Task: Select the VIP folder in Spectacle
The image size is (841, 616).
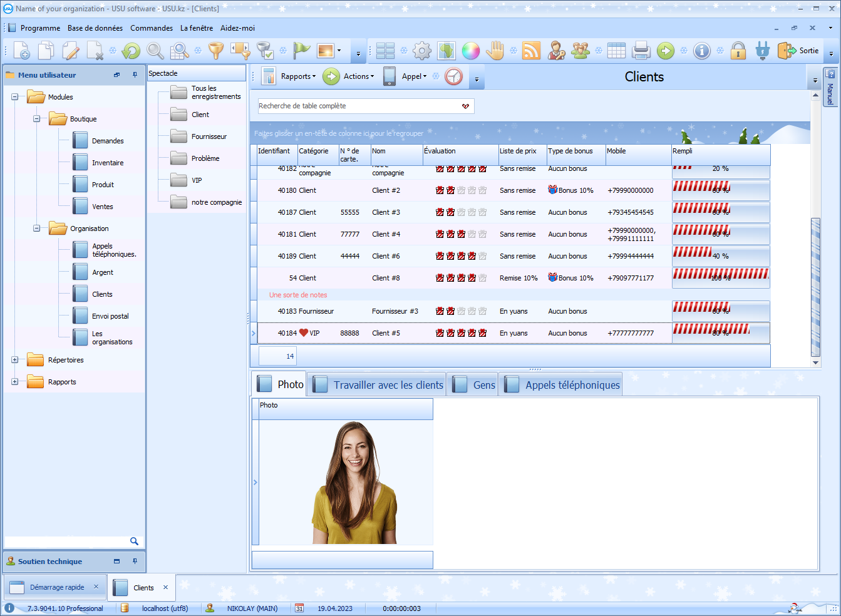Action: (187, 180)
